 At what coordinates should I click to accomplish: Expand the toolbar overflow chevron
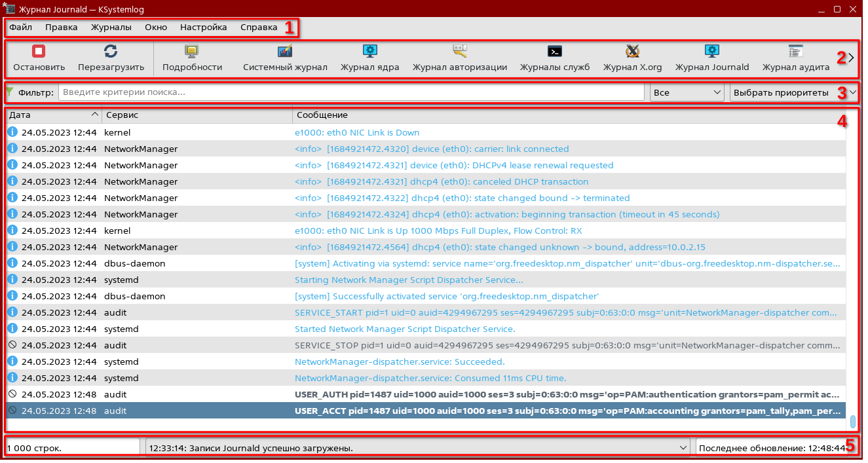click(x=851, y=58)
